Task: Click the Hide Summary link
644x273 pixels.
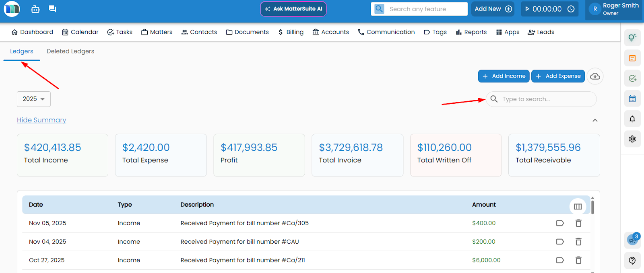Action: pyautogui.click(x=41, y=120)
